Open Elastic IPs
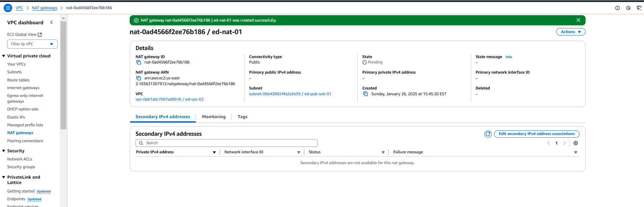Viewport: 644px width, 207px height. click(x=16, y=117)
